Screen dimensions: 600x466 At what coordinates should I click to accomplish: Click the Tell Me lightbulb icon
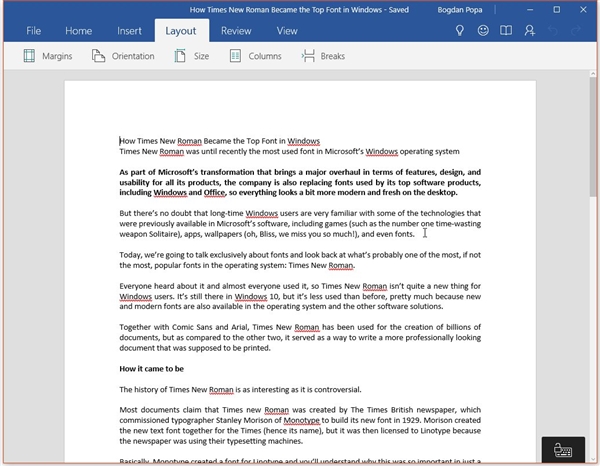coord(460,31)
